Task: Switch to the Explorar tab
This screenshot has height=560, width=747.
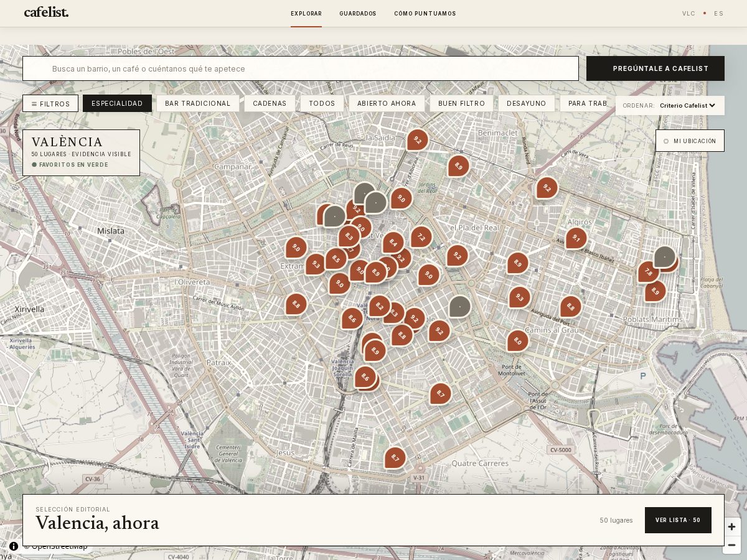Action: pyautogui.click(x=306, y=14)
